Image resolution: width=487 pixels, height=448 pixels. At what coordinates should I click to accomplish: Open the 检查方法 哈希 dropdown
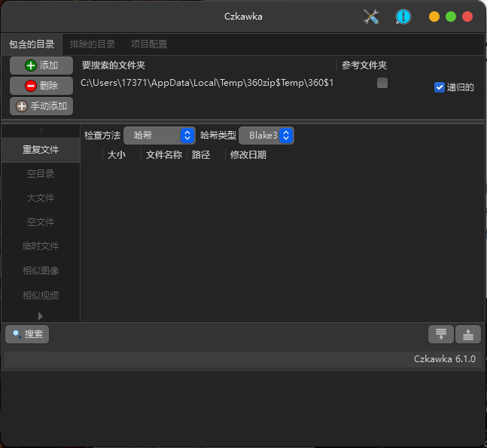click(160, 136)
